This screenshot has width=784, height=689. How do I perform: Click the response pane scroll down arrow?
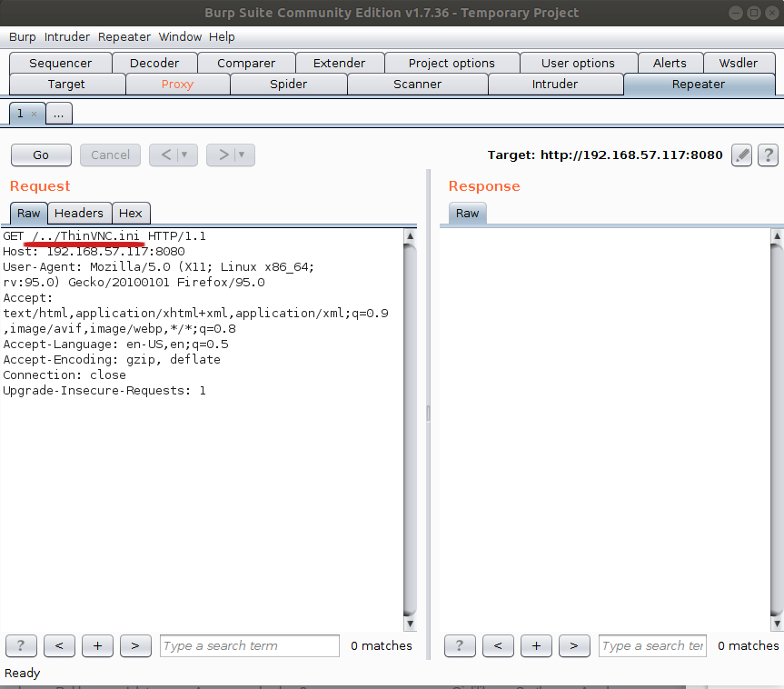click(x=777, y=624)
